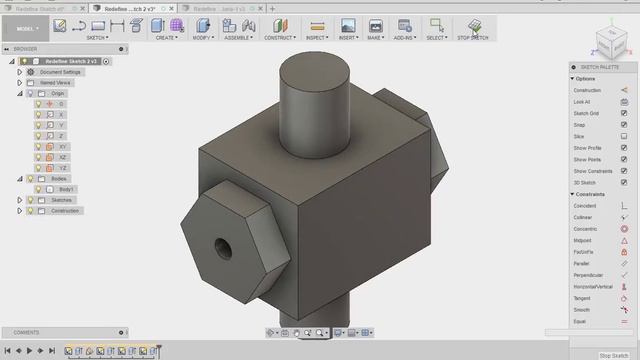The height and width of the screenshot is (360, 640).
Task: Open the CREATE menu dropdown
Action: click(x=167, y=38)
